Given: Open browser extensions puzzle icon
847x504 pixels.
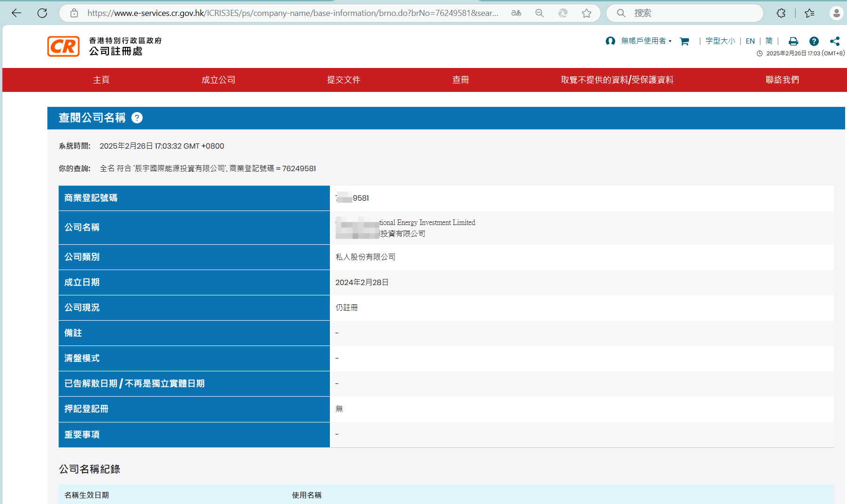Looking at the screenshot, I should tap(781, 13).
